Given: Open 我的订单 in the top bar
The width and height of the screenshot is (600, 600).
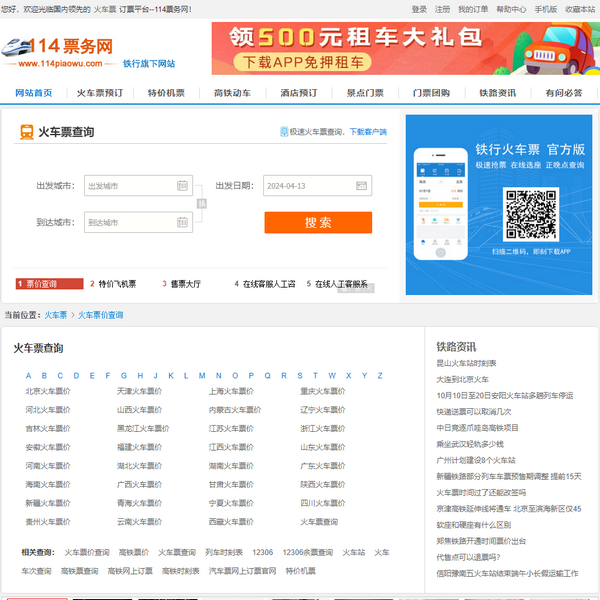Looking at the screenshot, I should click(473, 9).
